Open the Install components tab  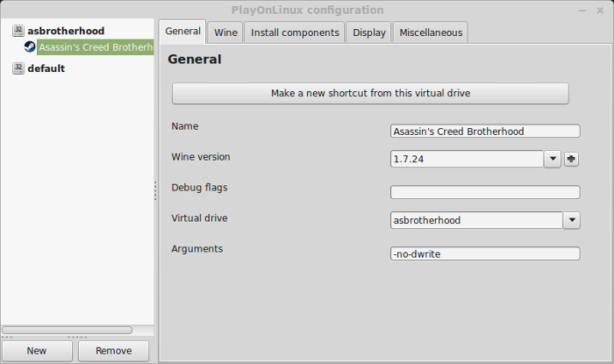coord(295,32)
